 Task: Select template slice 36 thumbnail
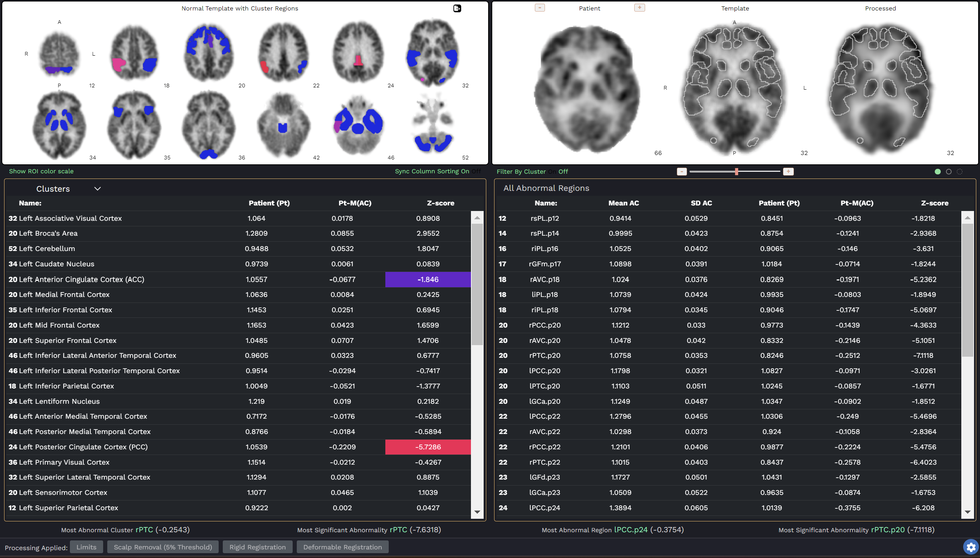coord(209,125)
